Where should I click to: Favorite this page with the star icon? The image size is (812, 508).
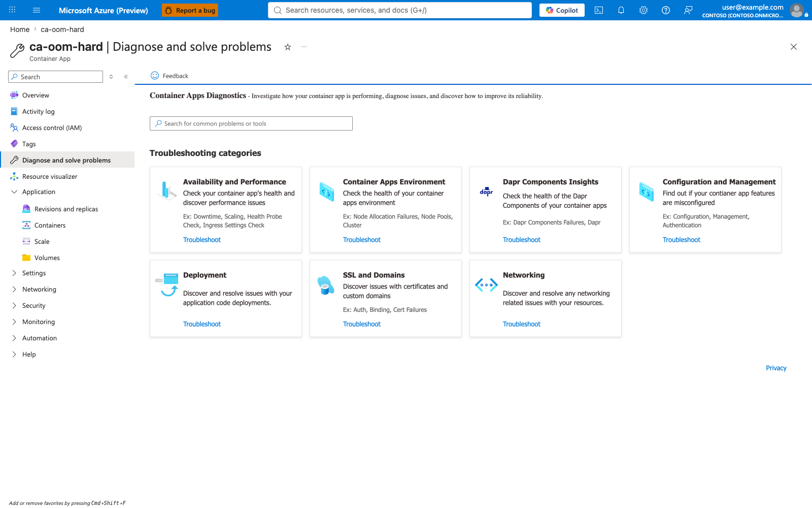(x=288, y=47)
